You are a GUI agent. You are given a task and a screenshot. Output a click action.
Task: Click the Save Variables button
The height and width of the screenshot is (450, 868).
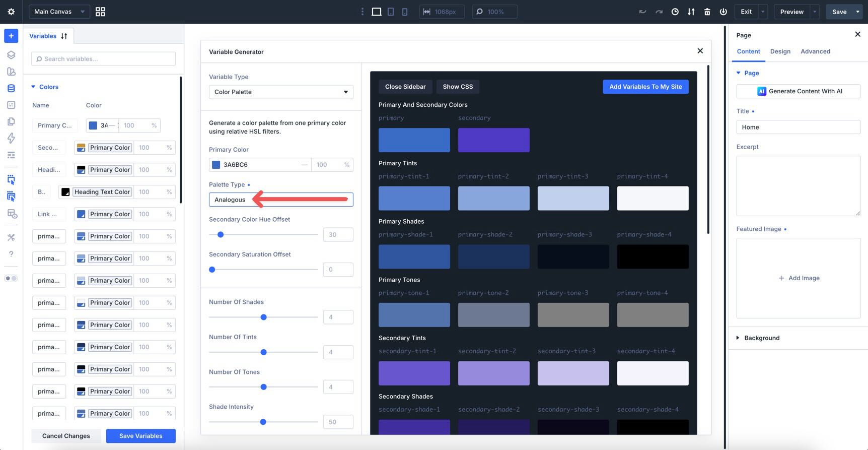point(140,436)
